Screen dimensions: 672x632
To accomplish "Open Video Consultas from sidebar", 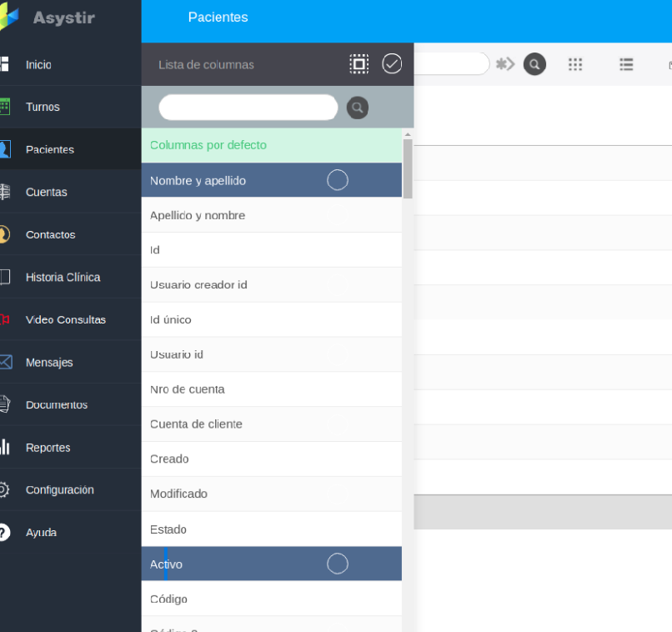I will 65,320.
